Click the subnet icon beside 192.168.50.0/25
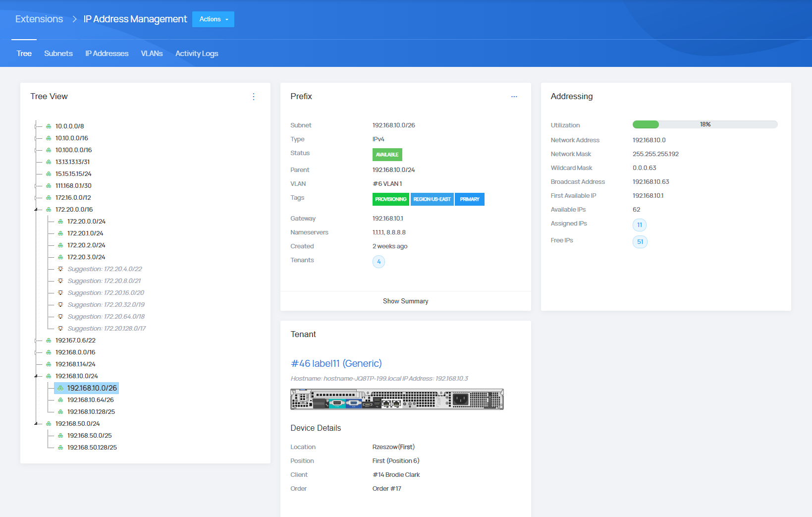 click(60, 436)
